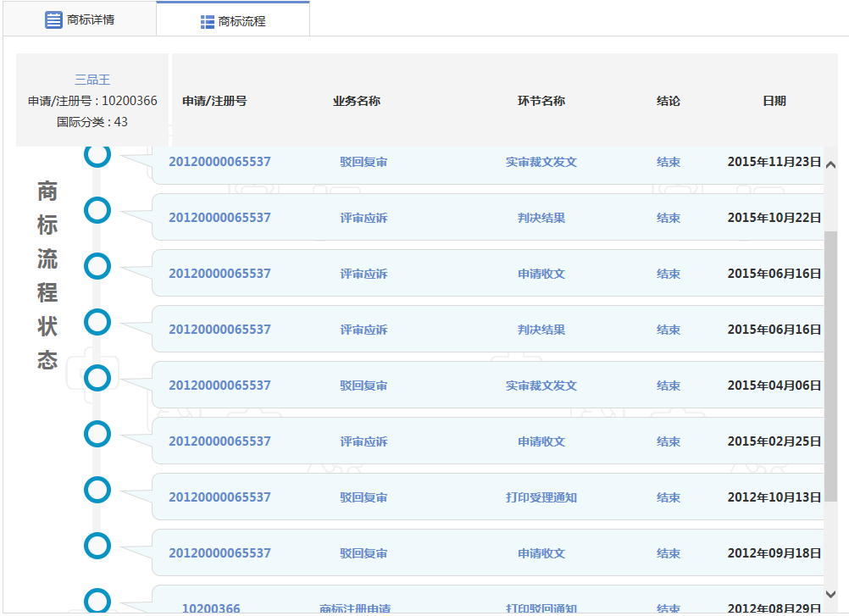Click the 结束 status in the 2015年02月25日 row
The image size is (849, 616).
[x=669, y=441]
